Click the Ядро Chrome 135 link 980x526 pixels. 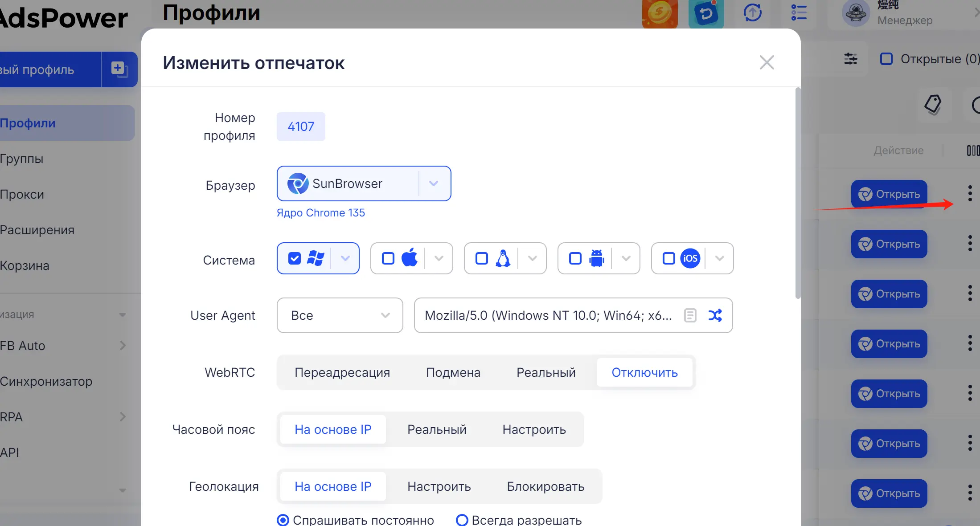320,213
